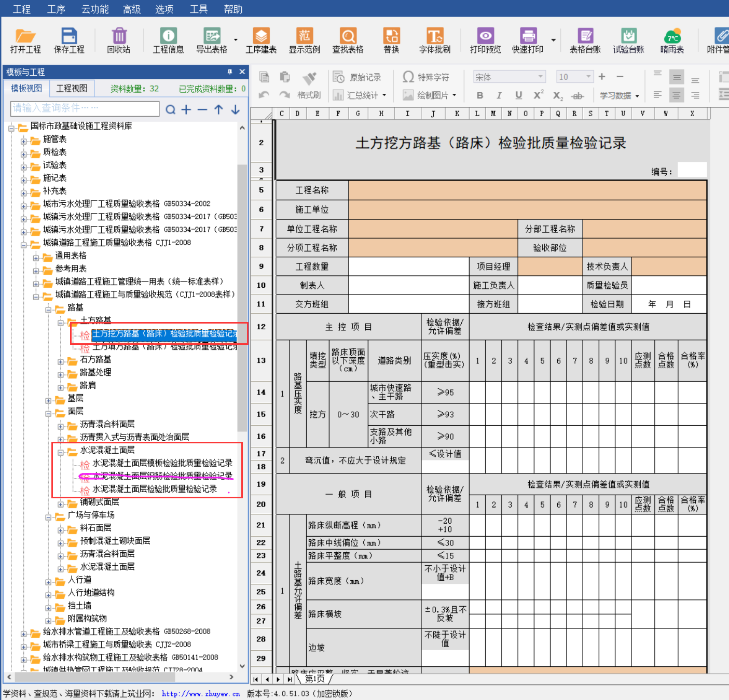
Task: Toggle subscript X₂ formatting
Action: tap(558, 96)
